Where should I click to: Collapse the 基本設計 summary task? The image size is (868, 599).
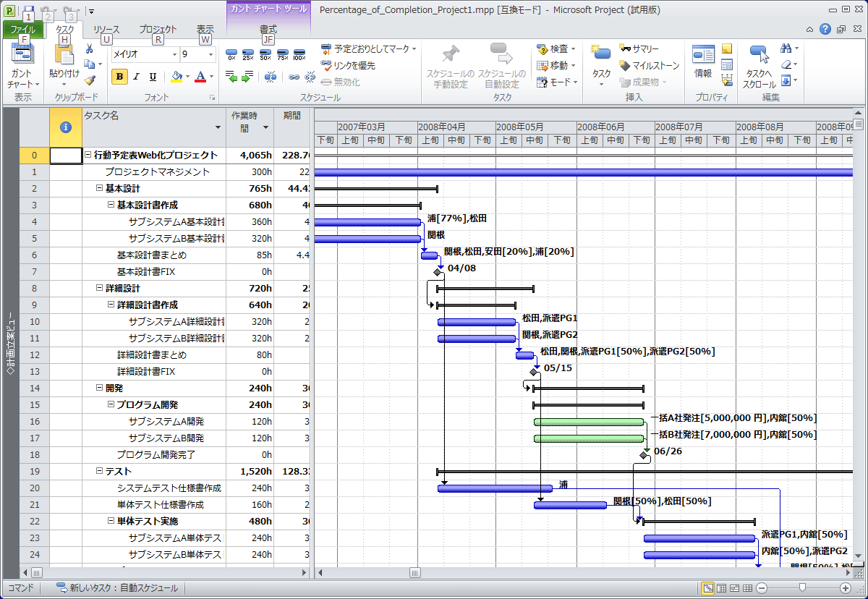[x=100, y=188]
